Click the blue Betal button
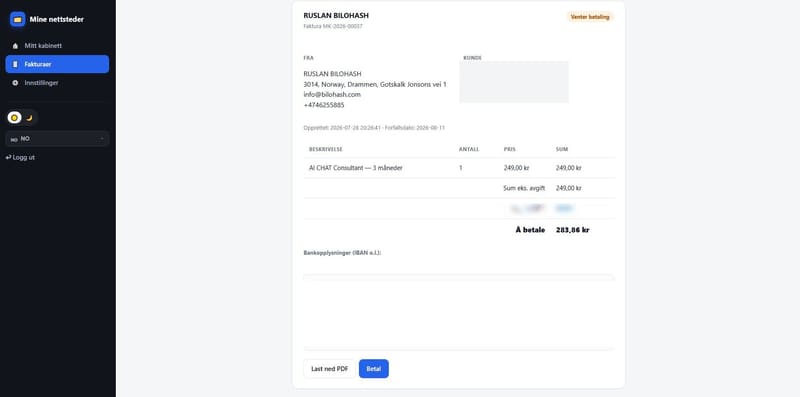This screenshot has height=397, width=800. [x=373, y=369]
